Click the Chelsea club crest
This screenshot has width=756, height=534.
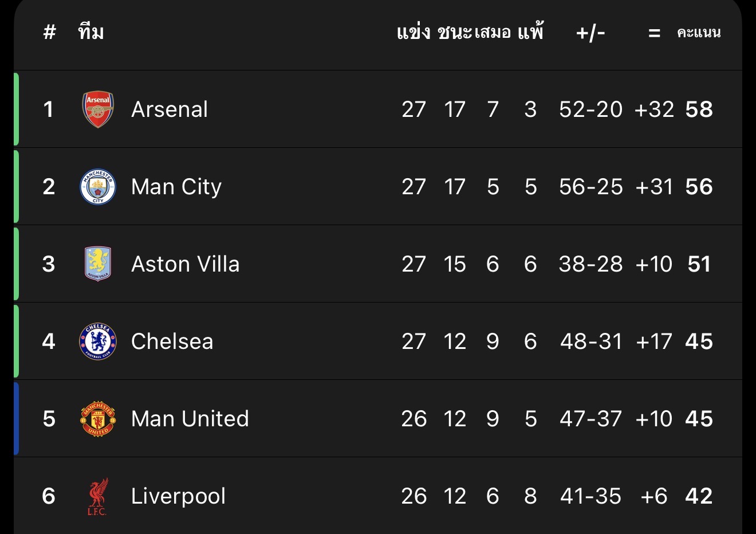(98, 341)
